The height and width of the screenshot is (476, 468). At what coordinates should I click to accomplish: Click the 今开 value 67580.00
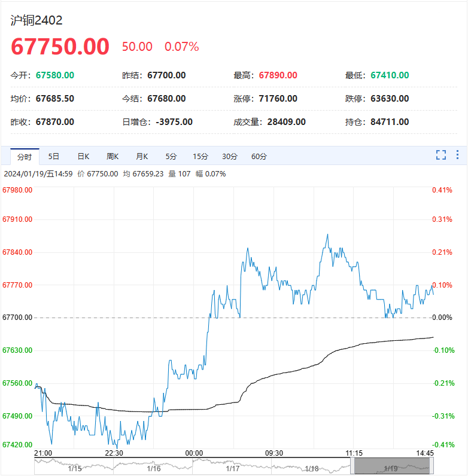(55, 75)
